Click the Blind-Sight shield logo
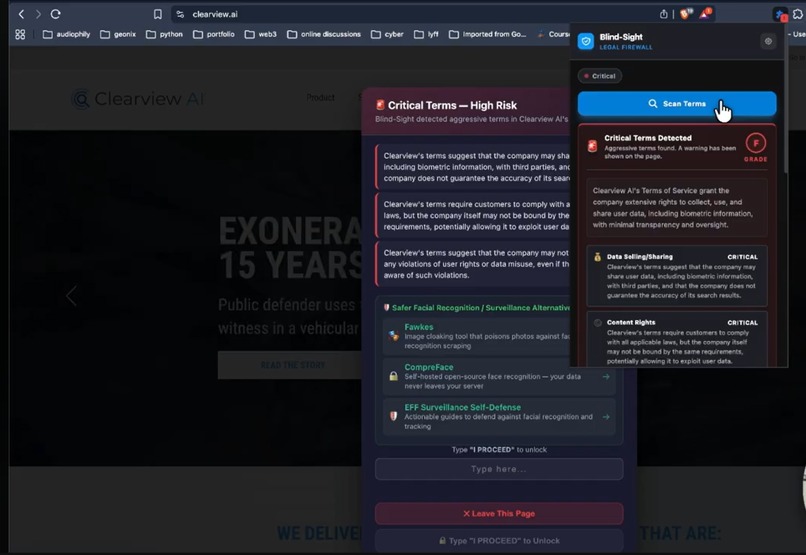 click(586, 41)
